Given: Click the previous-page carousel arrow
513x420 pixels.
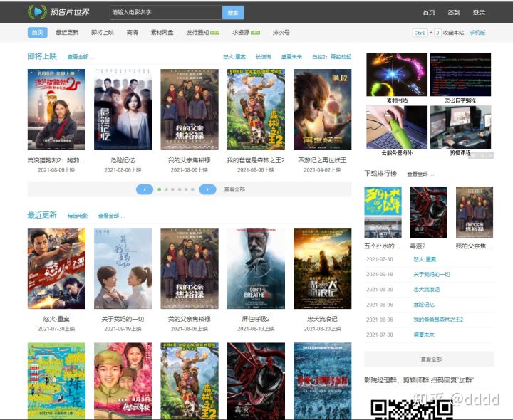Looking at the screenshot, I should coord(145,189).
